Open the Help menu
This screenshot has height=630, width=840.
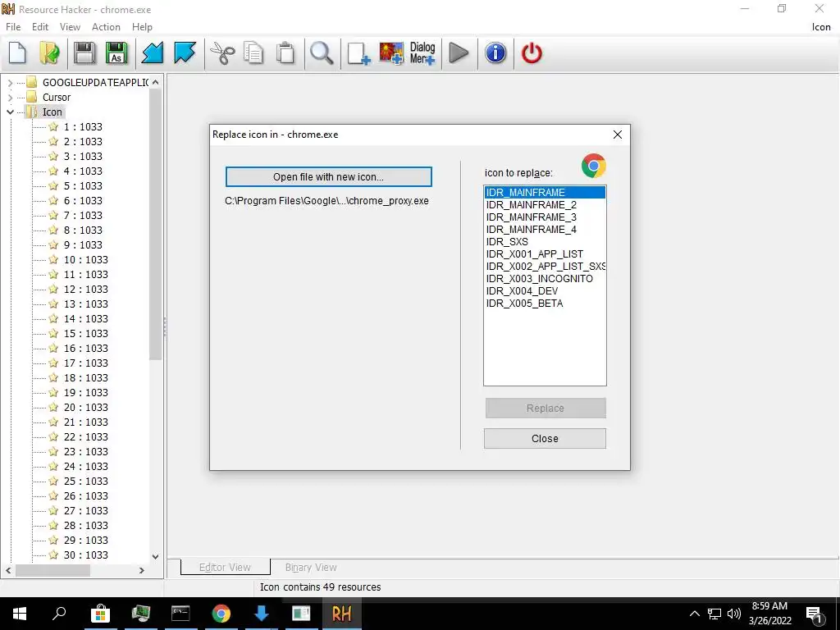[x=142, y=27]
